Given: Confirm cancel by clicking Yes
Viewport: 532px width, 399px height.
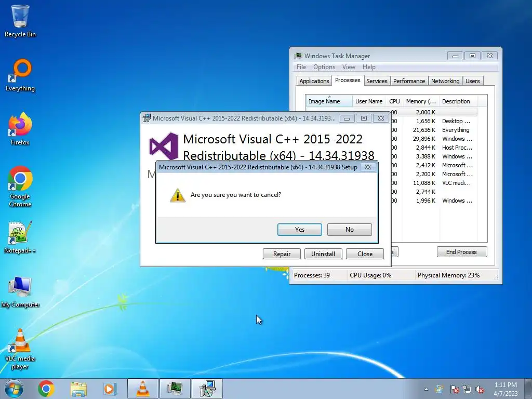Looking at the screenshot, I should [x=300, y=230].
